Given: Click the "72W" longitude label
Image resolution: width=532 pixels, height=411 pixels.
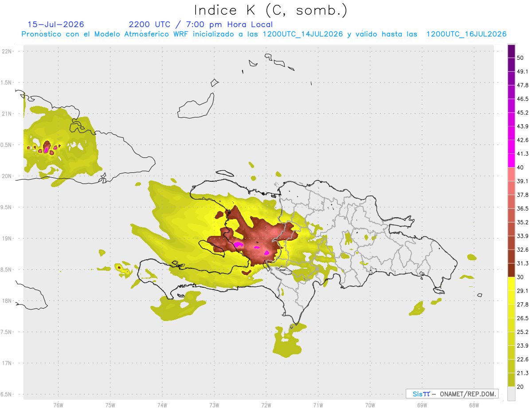Looking at the screenshot, I should point(266,405).
